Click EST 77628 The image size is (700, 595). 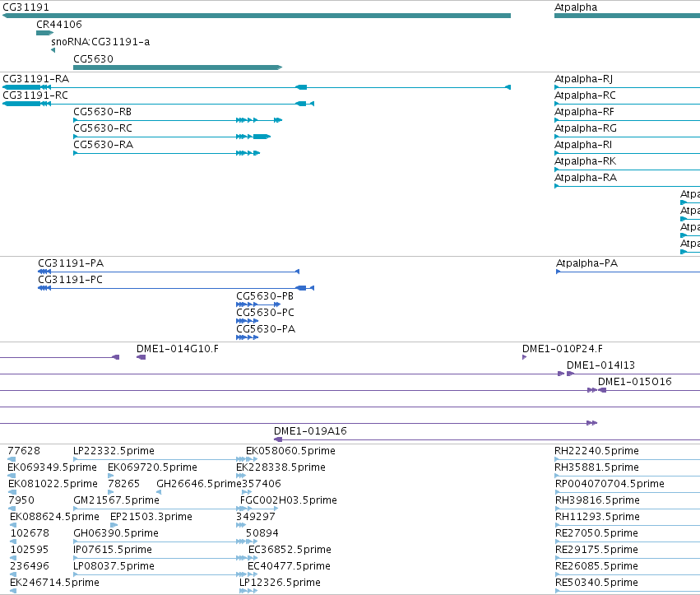coord(24,451)
